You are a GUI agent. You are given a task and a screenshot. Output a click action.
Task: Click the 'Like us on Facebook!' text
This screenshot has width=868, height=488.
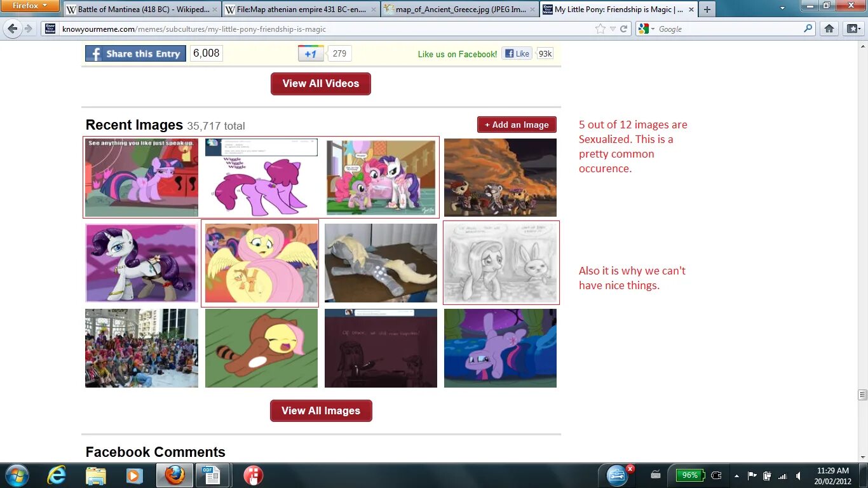458,54
